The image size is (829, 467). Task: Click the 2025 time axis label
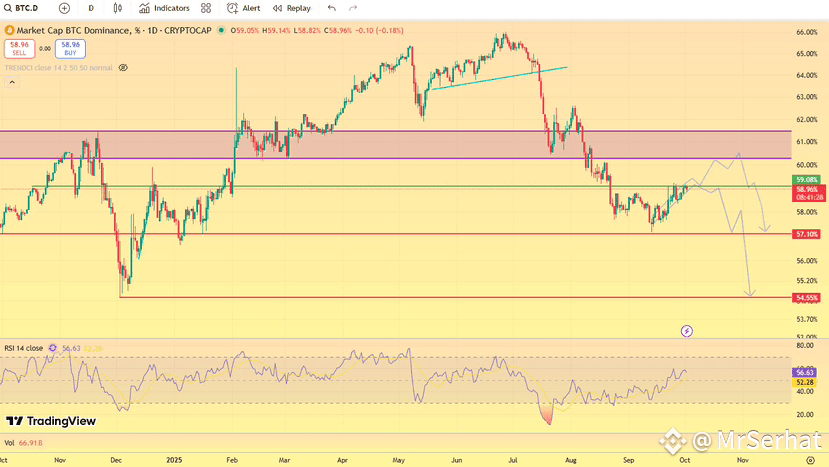pos(174,460)
